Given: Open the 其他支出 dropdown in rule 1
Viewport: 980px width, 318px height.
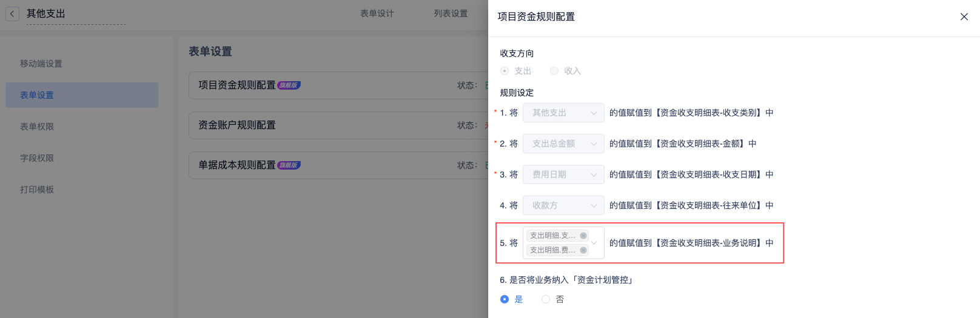Looking at the screenshot, I should pyautogui.click(x=563, y=113).
